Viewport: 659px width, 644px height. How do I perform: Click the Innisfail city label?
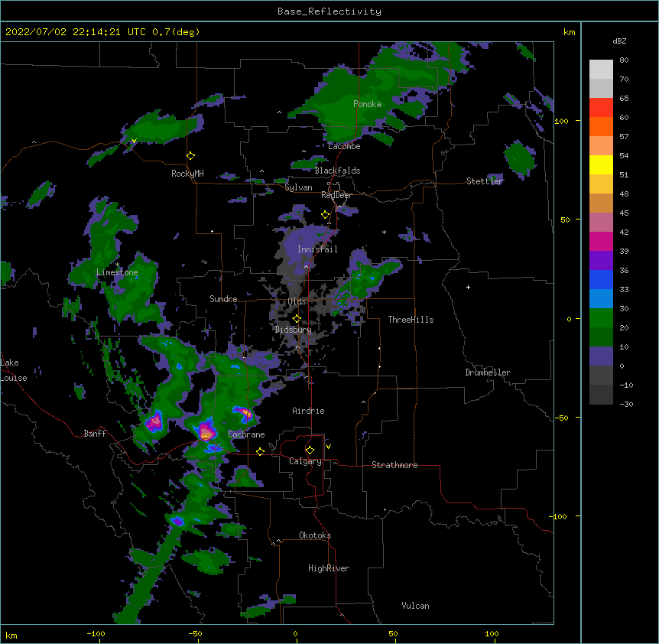point(317,249)
